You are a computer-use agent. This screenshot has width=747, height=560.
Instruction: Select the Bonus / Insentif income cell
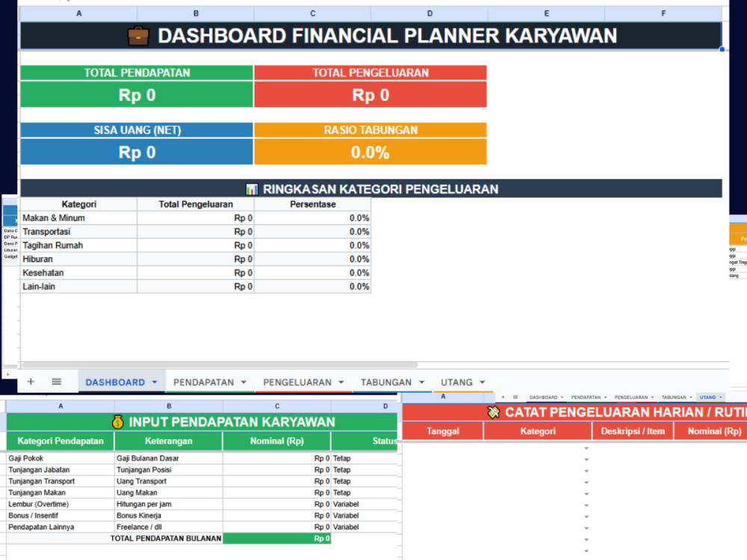(60, 515)
